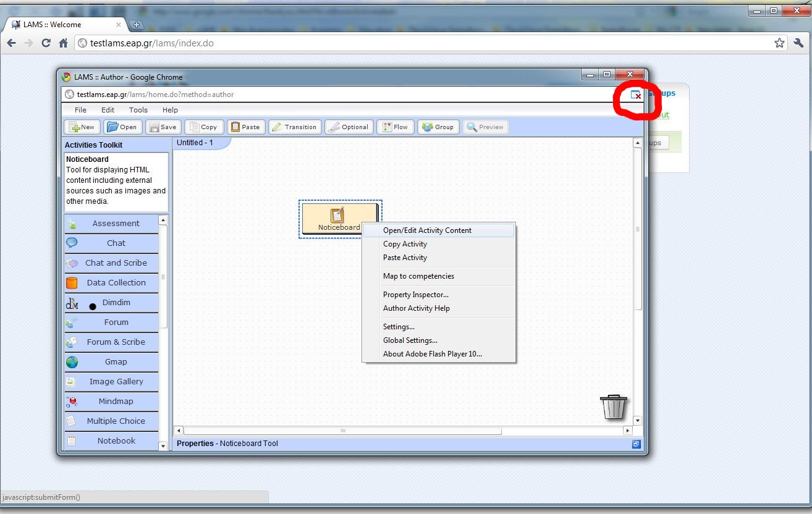Click the Group activity tool
Image resolution: width=812 pixels, height=514 pixels.
(x=438, y=127)
